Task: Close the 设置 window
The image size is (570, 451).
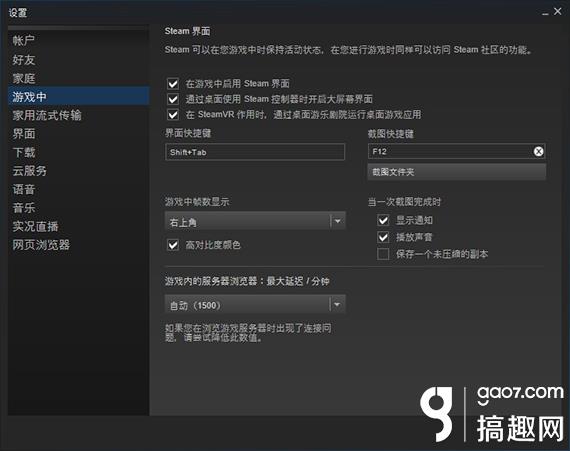Action: pyautogui.click(x=558, y=12)
